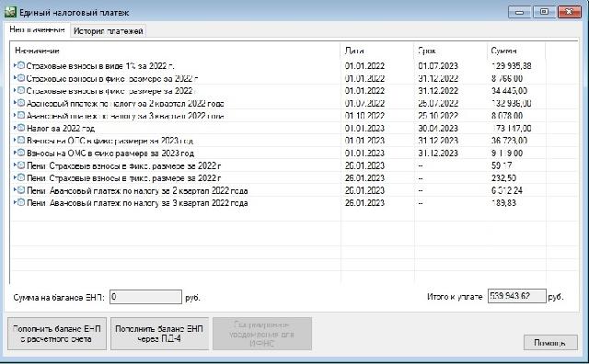Click due date '30.04.2023' cell
Viewport: 589px width, 364px height.
tap(438, 129)
